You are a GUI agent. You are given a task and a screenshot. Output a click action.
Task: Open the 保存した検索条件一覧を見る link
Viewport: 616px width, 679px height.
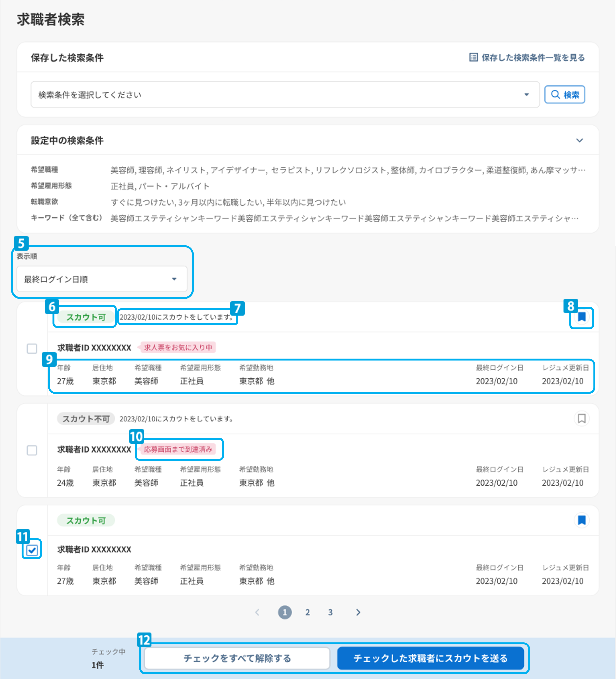tap(527, 58)
